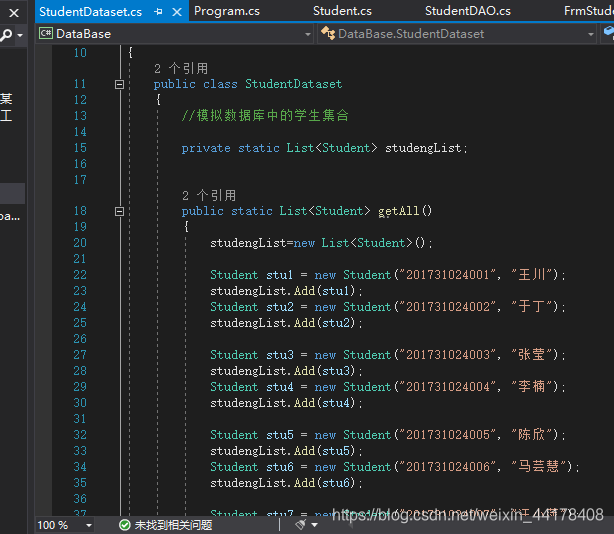This screenshot has width=614, height=534.
Task: Close the left side panel
Action: pos(14,13)
